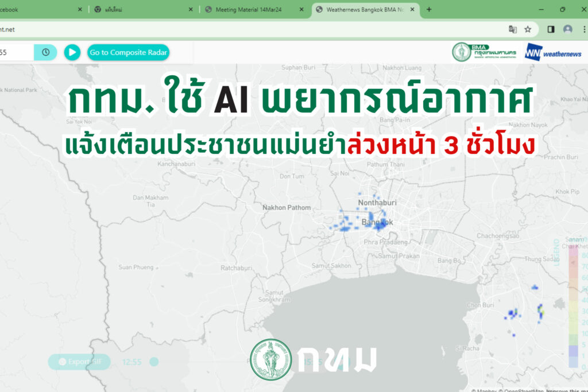Toggle the browser side panel icon

[x=551, y=29]
